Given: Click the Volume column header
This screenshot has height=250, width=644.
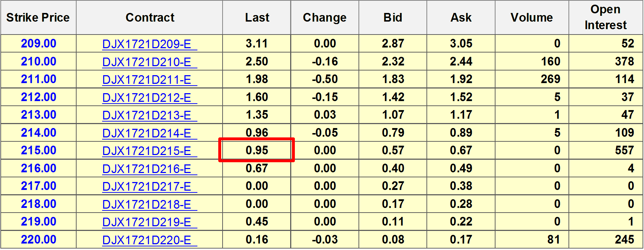Looking at the screenshot, I should click(x=531, y=18).
